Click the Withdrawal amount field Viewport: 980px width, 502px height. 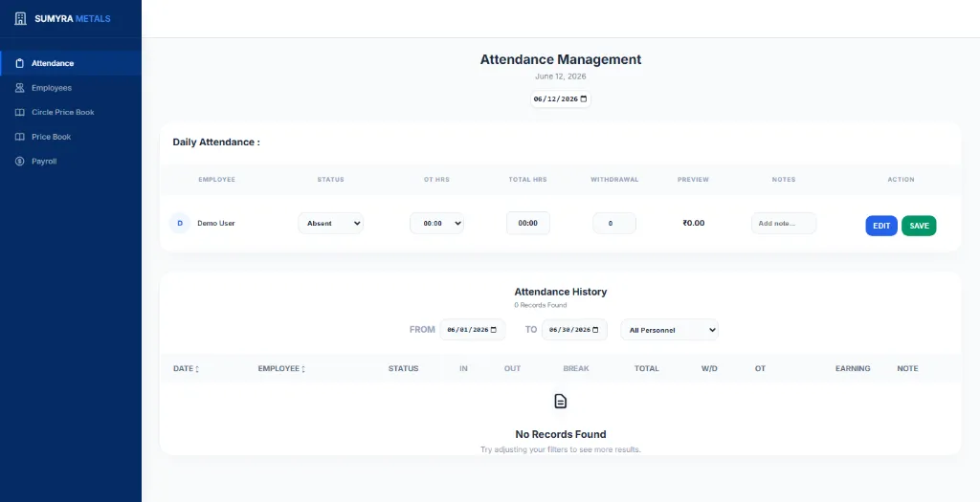coord(614,223)
